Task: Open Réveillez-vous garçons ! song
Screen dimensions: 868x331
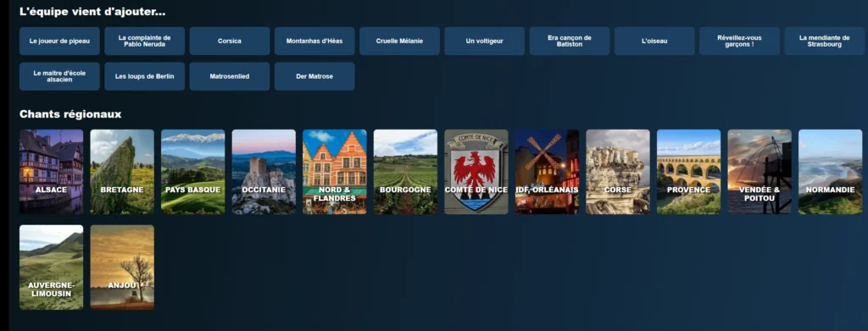Action: 739,41
